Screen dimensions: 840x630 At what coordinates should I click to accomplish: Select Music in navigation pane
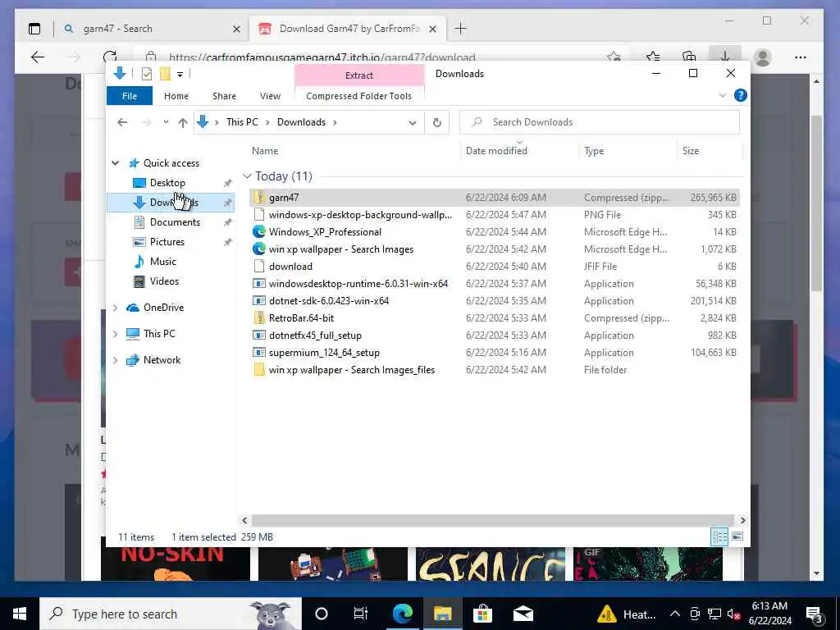click(x=163, y=262)
